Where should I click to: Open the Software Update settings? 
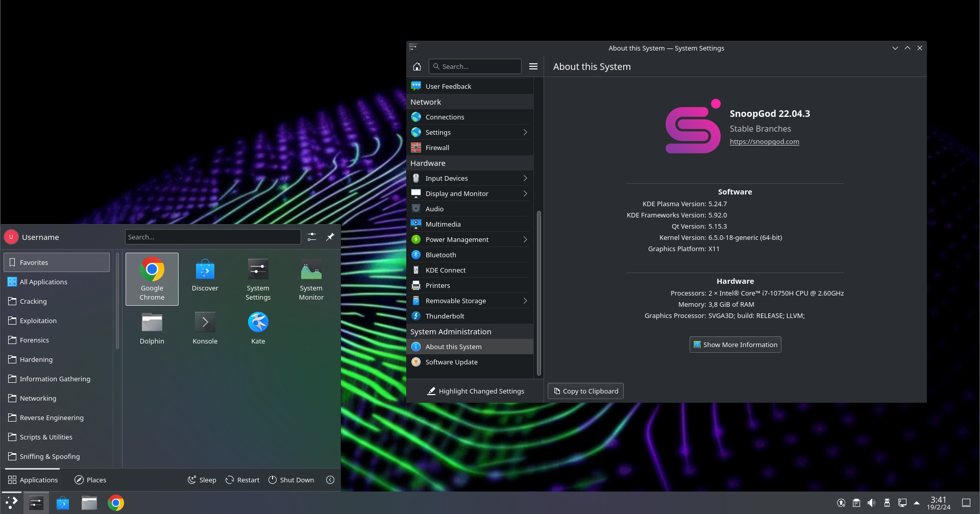point(470,362)
